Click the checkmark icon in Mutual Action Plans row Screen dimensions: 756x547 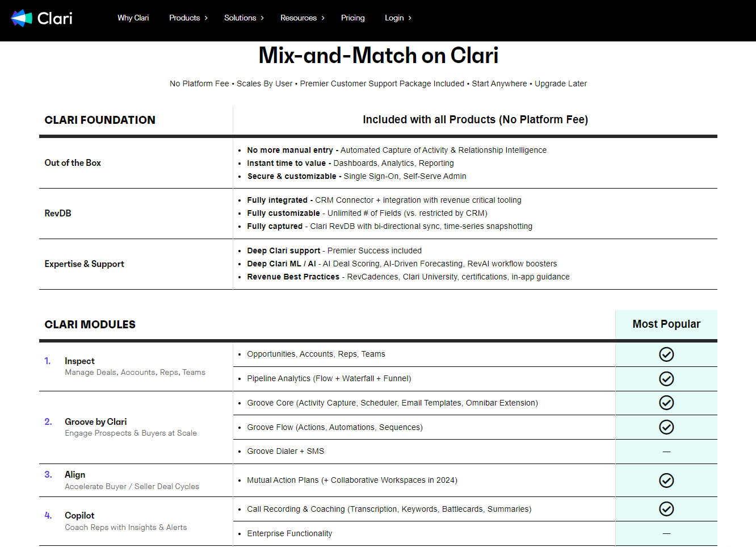point(666,481)
